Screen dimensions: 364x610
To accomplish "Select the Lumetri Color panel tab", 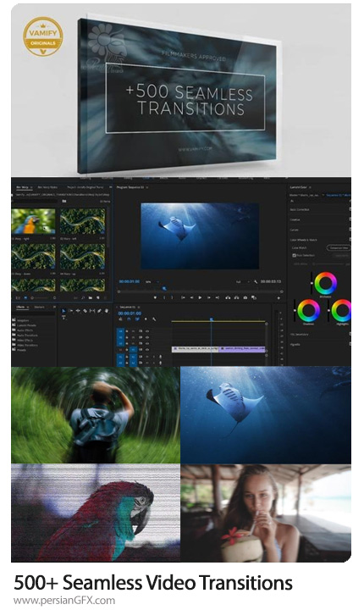I will (298, 187).
